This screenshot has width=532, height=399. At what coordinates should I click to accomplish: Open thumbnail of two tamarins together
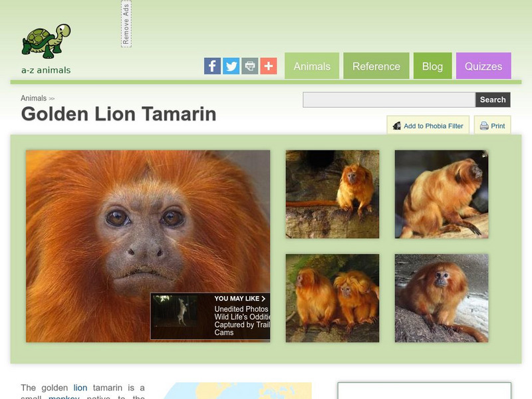tap(332, 298)
